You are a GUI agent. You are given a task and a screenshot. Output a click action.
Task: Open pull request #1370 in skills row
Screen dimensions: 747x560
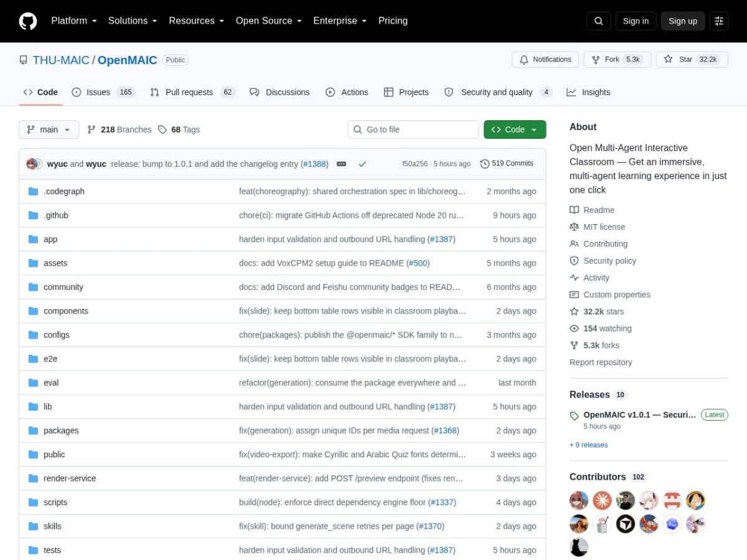(x=430, y=526)
